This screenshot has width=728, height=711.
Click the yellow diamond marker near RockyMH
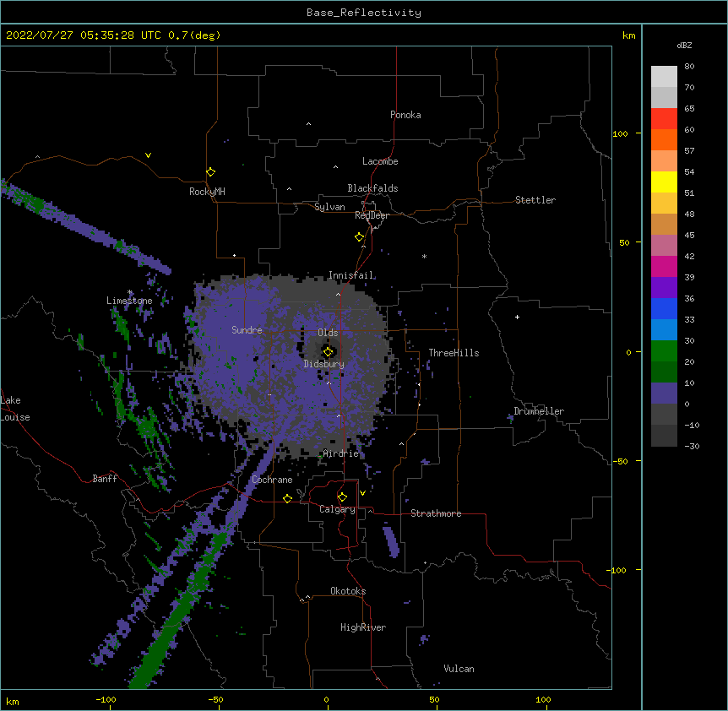[211, 172]
